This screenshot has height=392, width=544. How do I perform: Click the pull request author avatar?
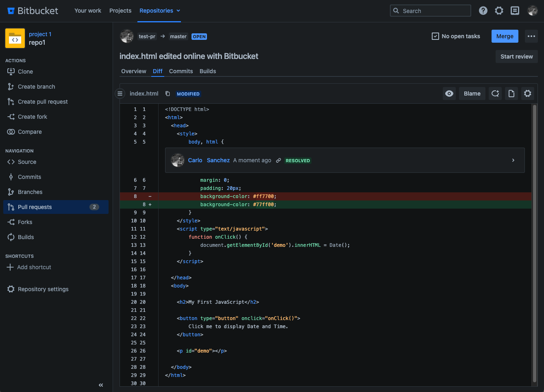click(x=127, y=36)
